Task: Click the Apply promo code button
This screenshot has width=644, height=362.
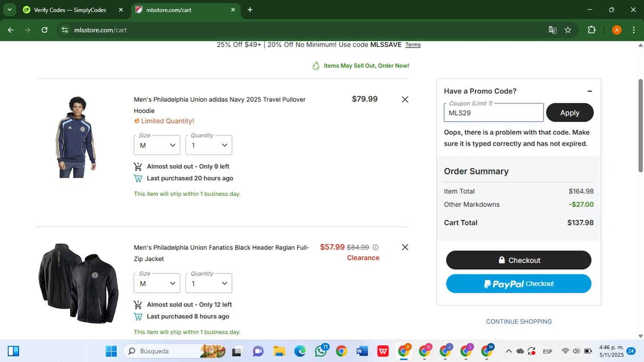Action: (570, 113)
